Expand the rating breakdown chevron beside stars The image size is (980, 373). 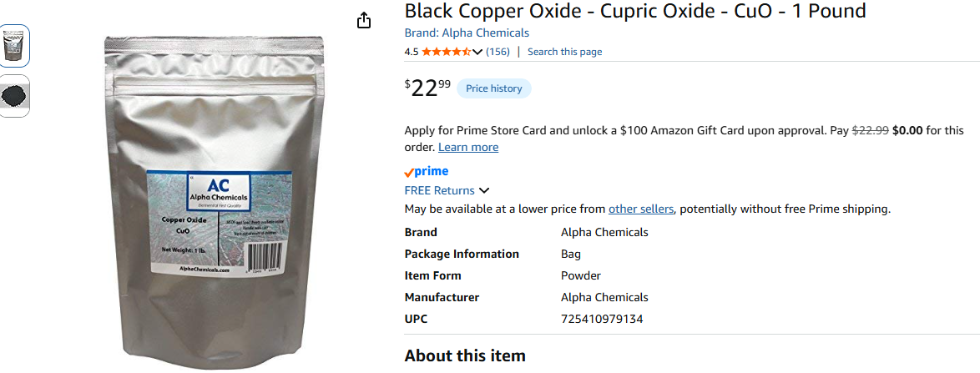pyautogui.click(x=477, y=52)
